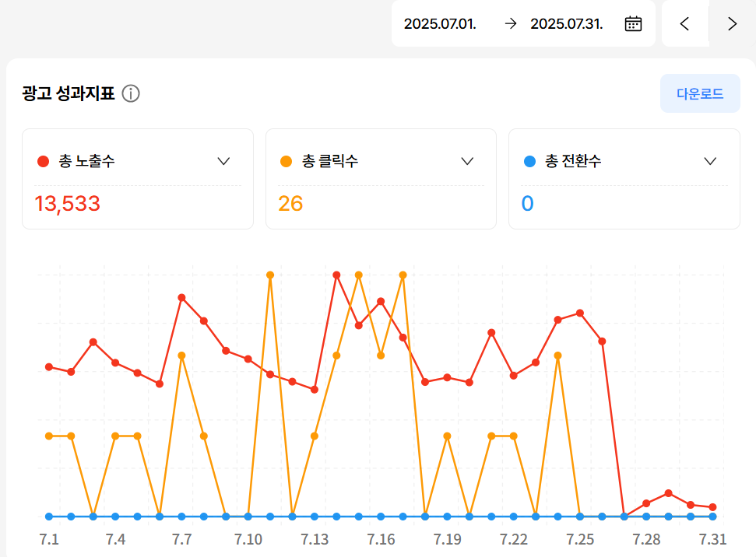Select the red dot next to 총 노출수
756x557 pixels.
44,161
